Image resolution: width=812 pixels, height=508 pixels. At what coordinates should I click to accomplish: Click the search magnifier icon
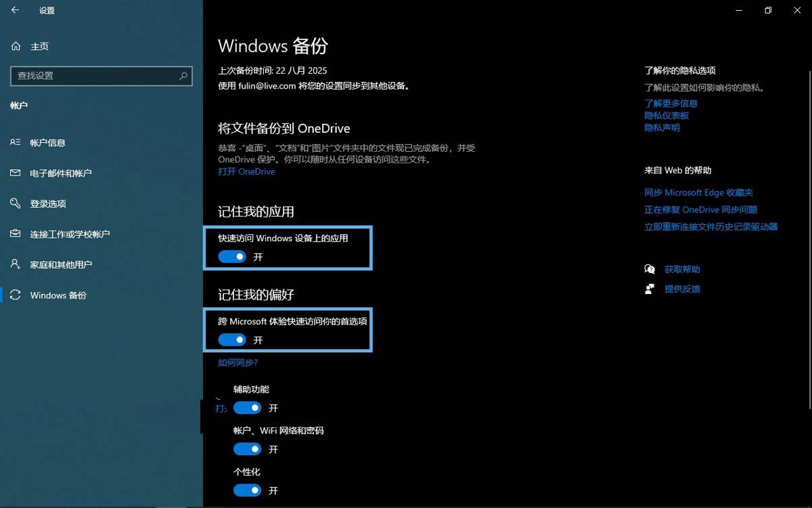coord(183,76)
